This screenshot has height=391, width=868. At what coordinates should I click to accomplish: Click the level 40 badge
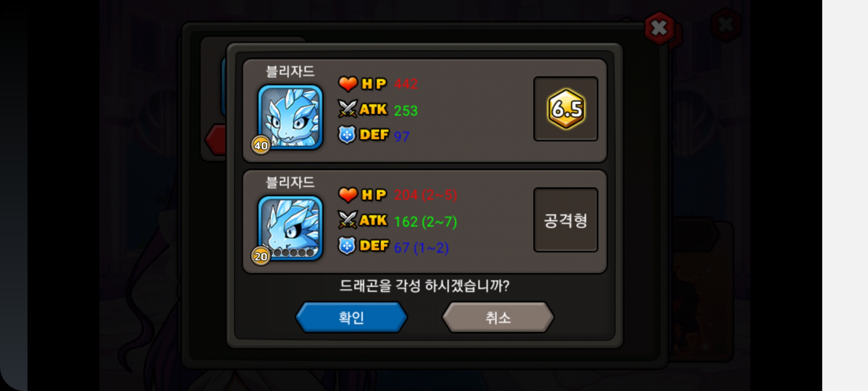tap(261, 145)
